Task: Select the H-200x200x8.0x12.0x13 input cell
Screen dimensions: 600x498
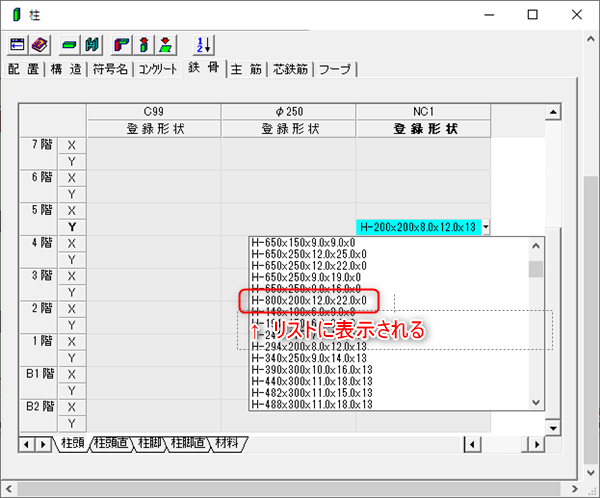Action: click(417, 227)
